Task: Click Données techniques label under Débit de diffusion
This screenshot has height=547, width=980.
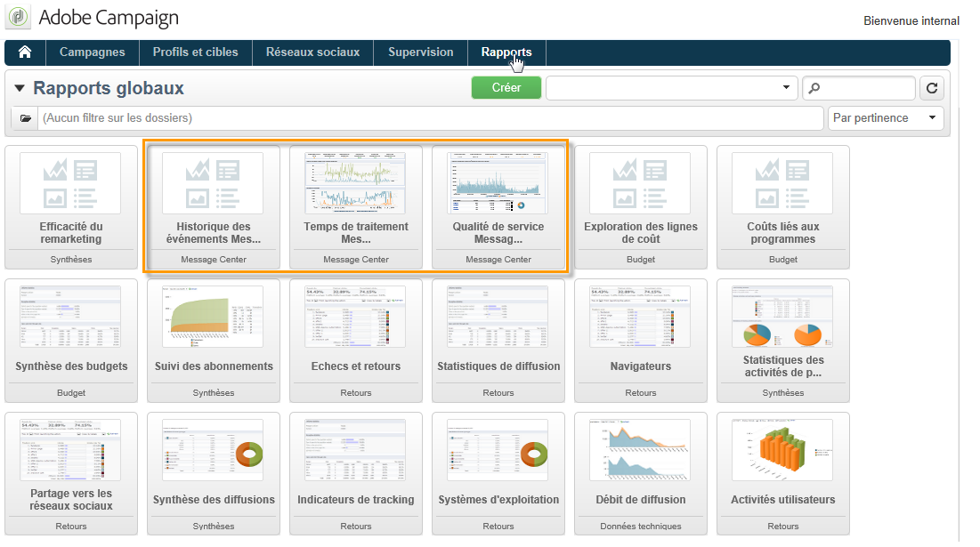Action: (x=641, y=526)
